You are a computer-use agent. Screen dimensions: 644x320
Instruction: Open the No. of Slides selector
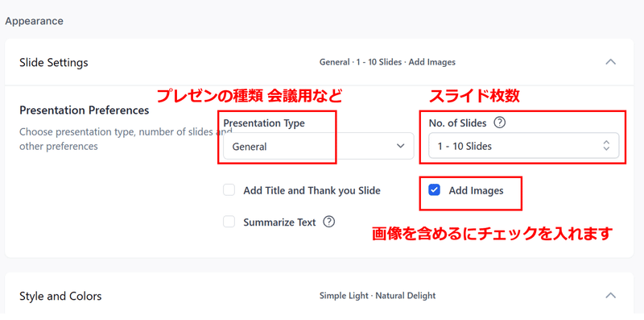[x=524, y=146]
